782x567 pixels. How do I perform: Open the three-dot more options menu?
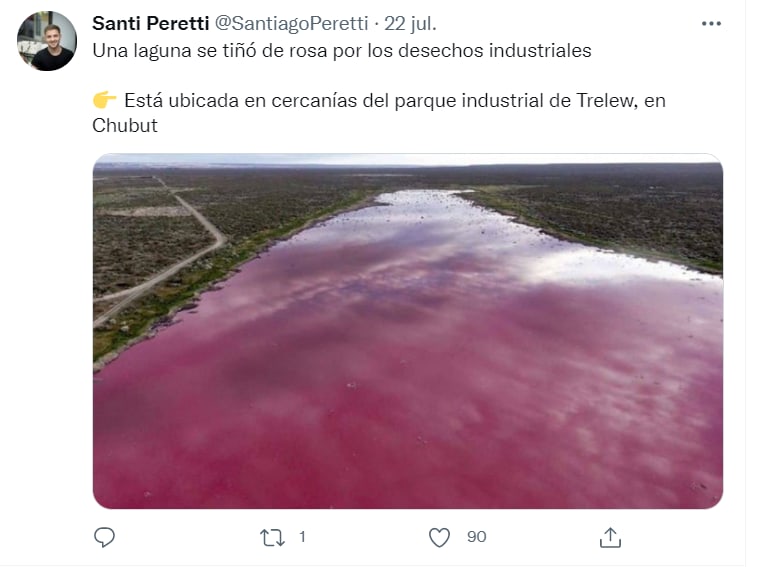pos(711,23)
